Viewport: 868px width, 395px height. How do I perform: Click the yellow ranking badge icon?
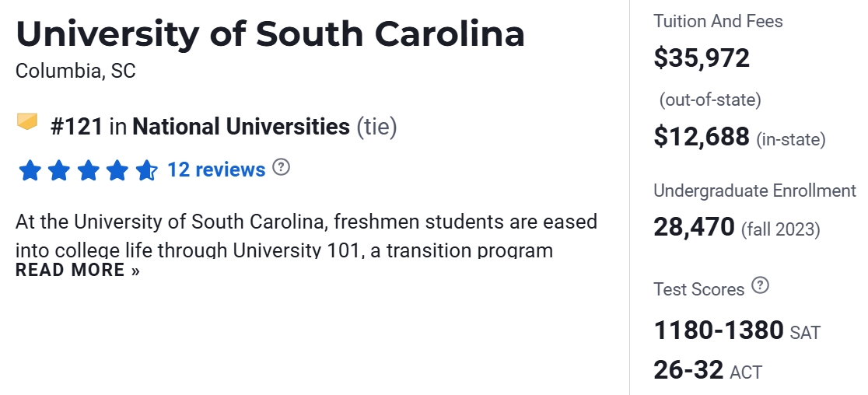[27, 122]
